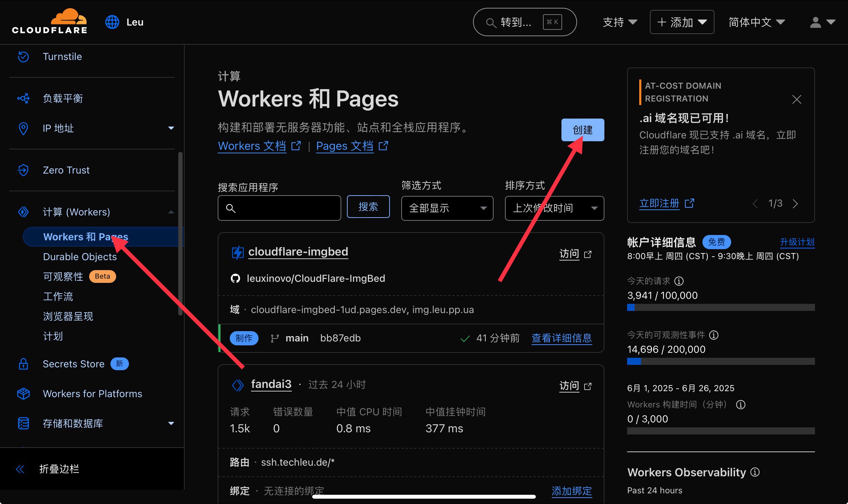Go to previous promo card arrow
The image size is (848, 504).
(755, 204)
